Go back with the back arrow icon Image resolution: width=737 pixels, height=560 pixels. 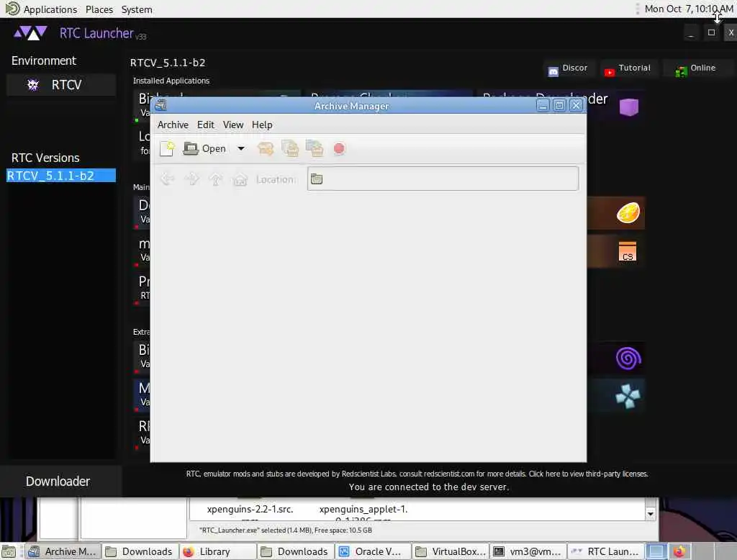(167, 179)
